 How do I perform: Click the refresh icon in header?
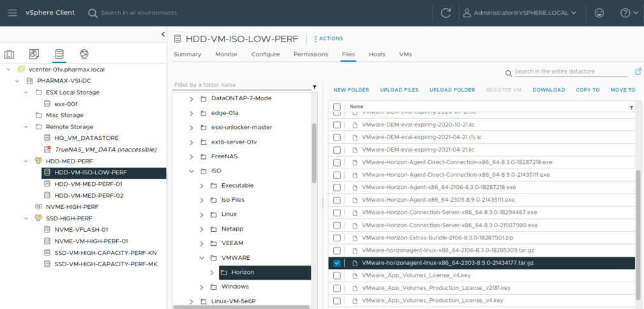tap(446, 13)
